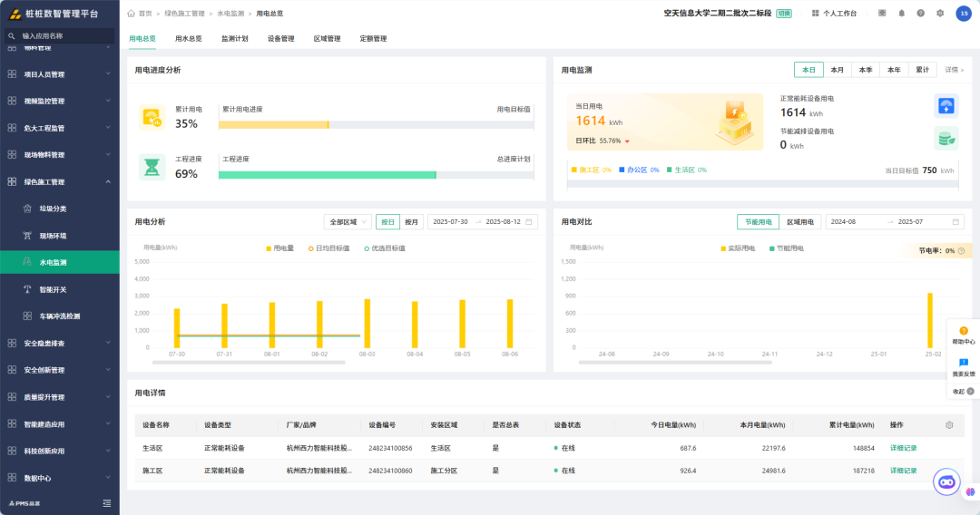Image resolution: width=980 pixels, height=515 pixels.
Task: Click 详情 link in 用电监测
Action: (x=954, y=70)
